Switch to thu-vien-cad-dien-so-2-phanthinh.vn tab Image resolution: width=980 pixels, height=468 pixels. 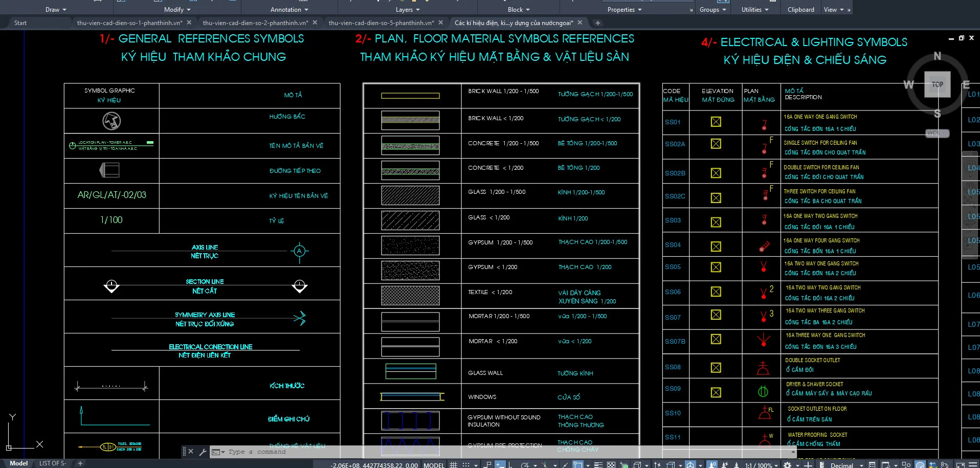[x=255, y=23]
